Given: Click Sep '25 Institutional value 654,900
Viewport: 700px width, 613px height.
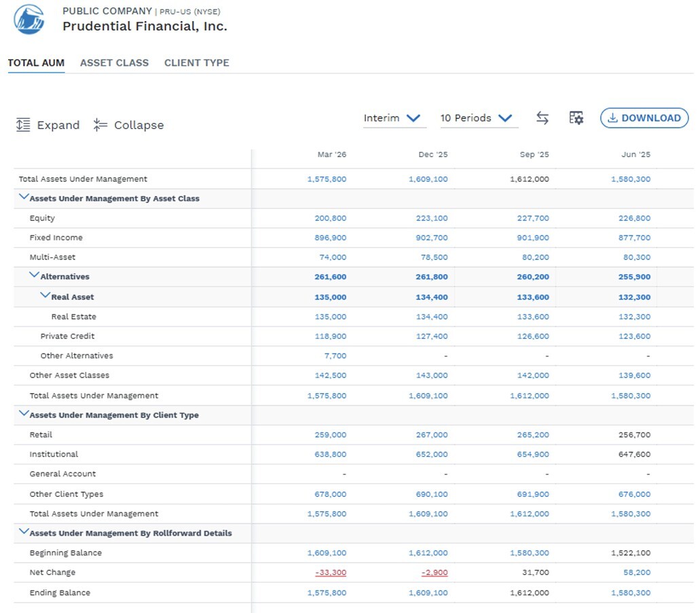Looking at the screenshot, I should (533, 455).
